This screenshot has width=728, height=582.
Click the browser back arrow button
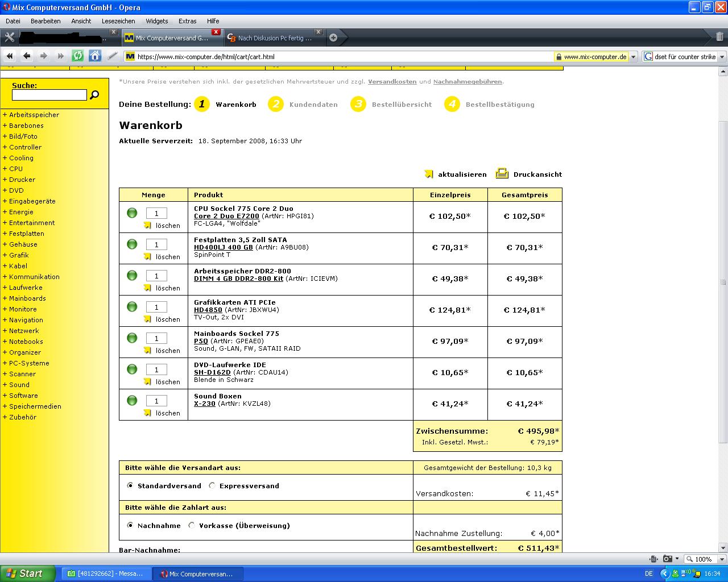(x=27, y=56)
